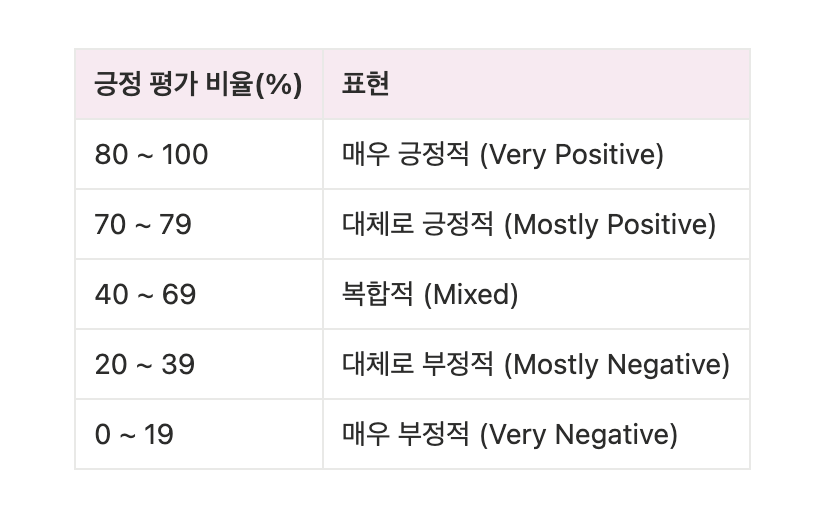Click the 대체로 긍정적 (Mostly Positive) cell
Viewport: 814px width, 522px height.
click(536, 224)
